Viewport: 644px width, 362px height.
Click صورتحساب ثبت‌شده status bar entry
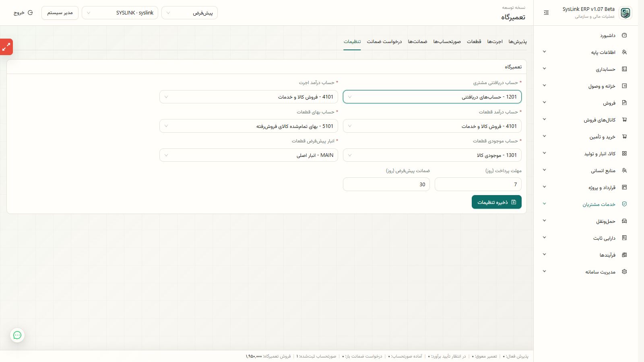(316, 356)
